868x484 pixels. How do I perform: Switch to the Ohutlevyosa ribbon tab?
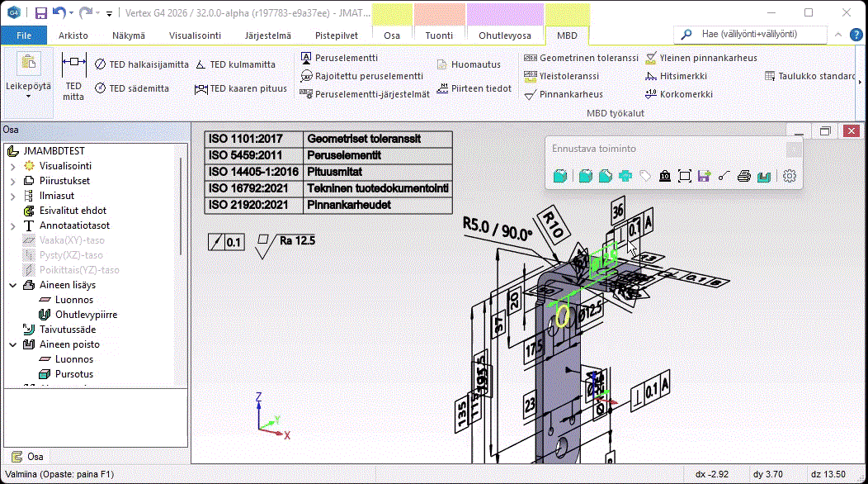(504, 36)
